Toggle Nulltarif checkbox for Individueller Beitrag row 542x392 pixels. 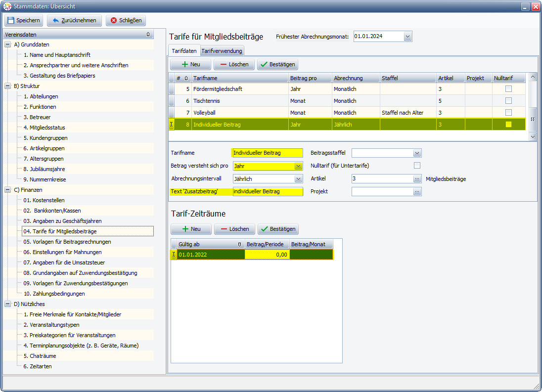(x=508, y=125)
